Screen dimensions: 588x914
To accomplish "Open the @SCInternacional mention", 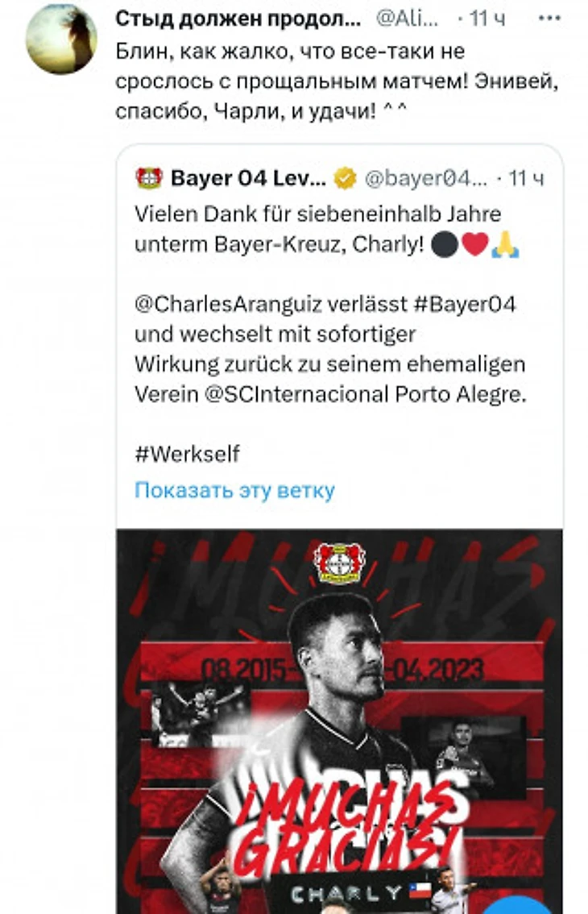I will (x=296, y=395).
